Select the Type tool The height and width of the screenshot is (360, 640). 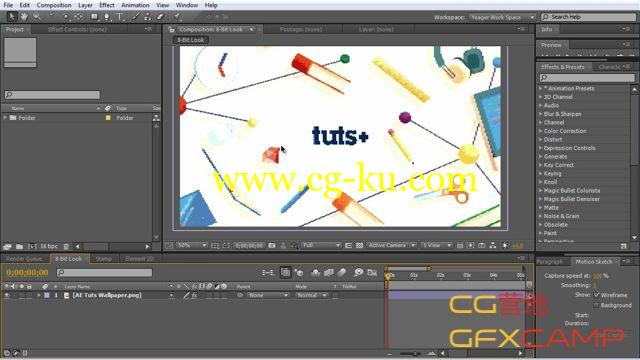point(120,17)
